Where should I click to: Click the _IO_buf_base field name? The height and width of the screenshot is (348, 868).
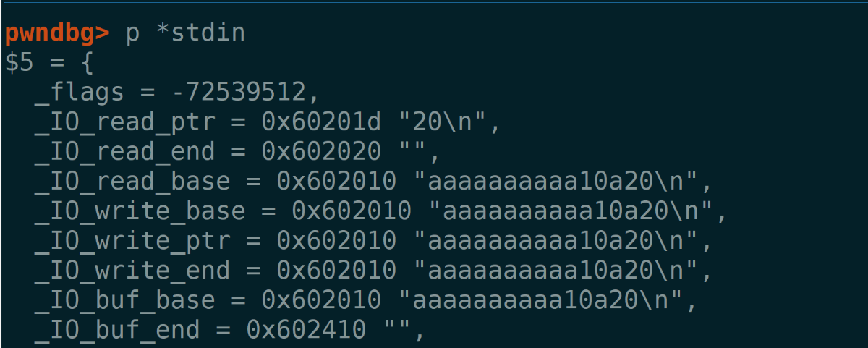click(x=125, y=300)
